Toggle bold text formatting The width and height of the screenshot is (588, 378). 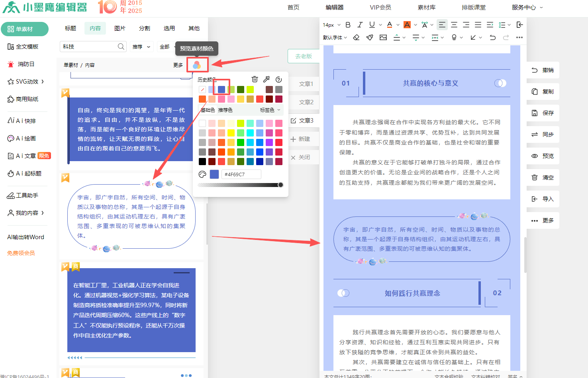(348, 25)
